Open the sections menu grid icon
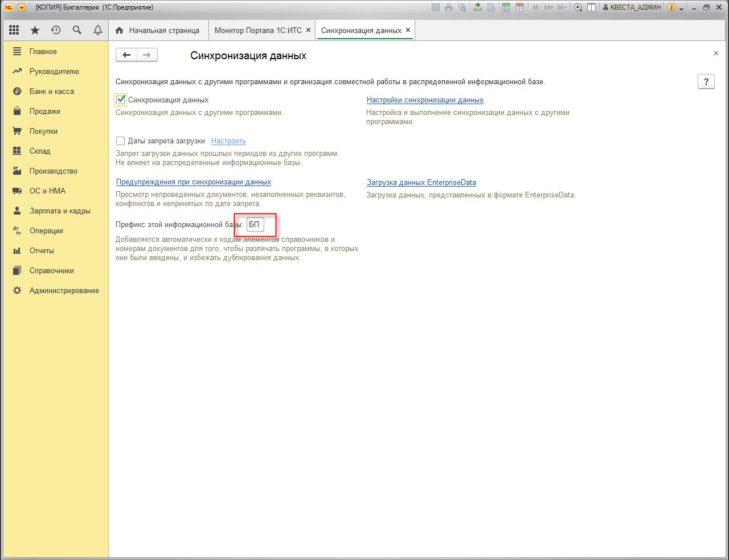 (14, 30)
